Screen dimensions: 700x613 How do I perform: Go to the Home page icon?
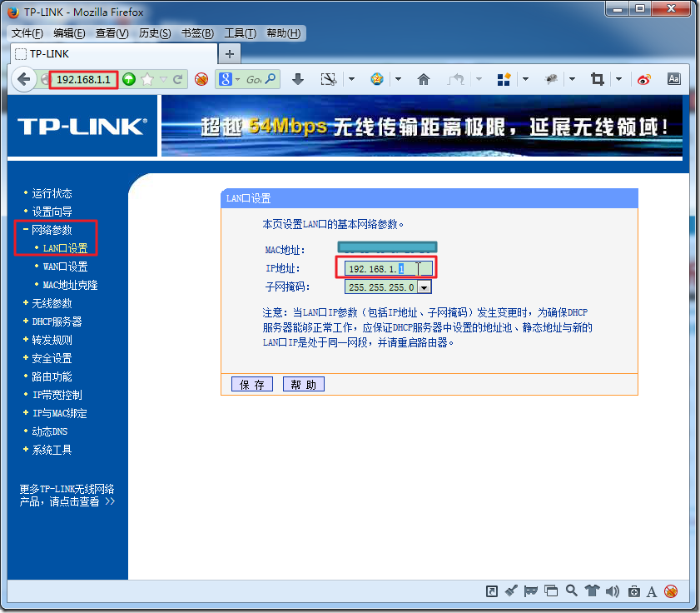click(423, 79)
